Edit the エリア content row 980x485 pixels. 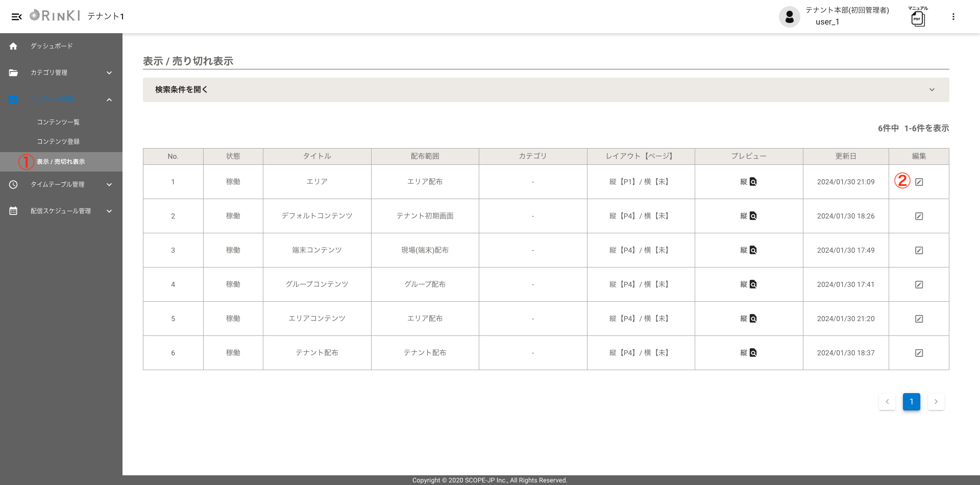tap(919, 182)
